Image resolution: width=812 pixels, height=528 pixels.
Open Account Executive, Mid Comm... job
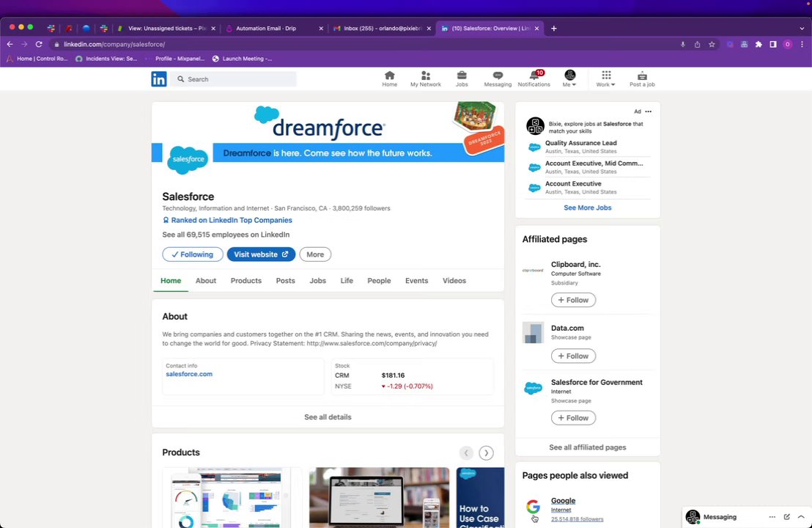[x=594, y=164]
